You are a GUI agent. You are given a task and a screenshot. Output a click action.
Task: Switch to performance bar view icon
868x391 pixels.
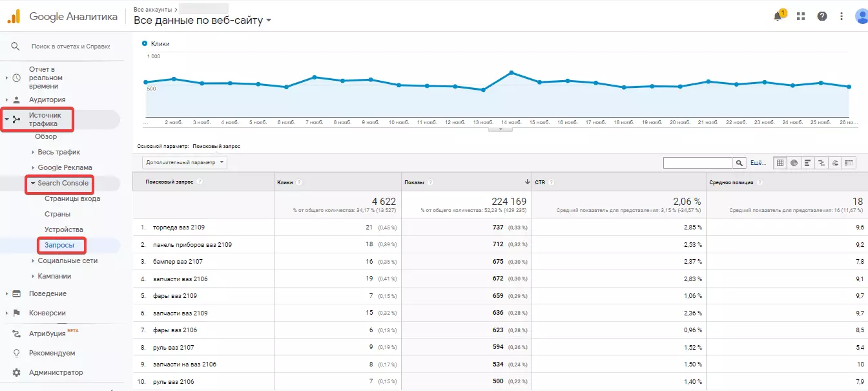coord(807,164)
